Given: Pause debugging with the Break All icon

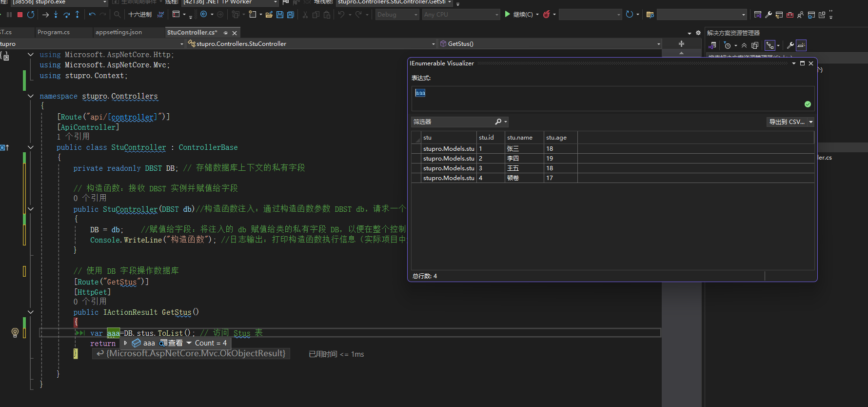Looking at the screenshot, I should pyautogui.click(x=9, y=15).
